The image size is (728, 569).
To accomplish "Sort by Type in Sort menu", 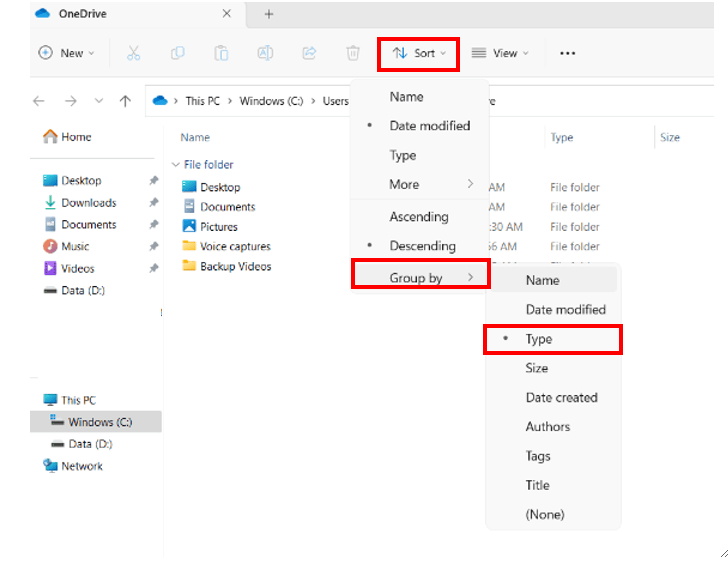I will pyautogui.click(x=420, y=155).
